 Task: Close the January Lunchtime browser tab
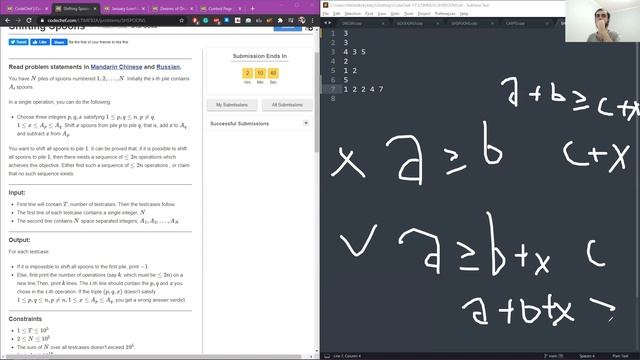(143, 9)
